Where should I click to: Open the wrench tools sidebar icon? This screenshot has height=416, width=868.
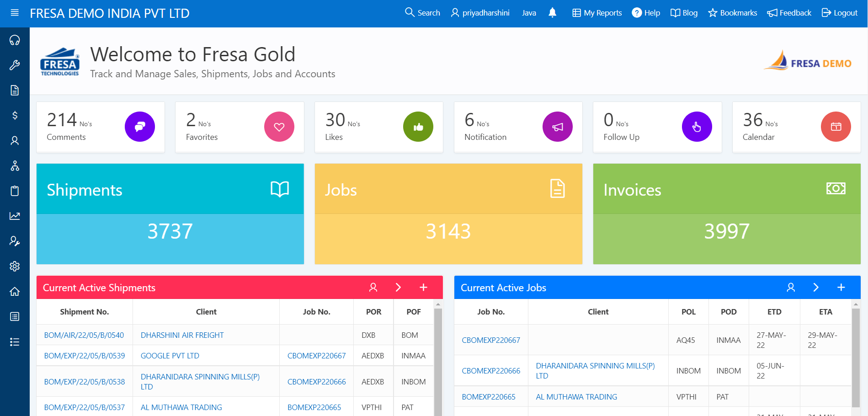pyautogui.click(x=15, y=65)
